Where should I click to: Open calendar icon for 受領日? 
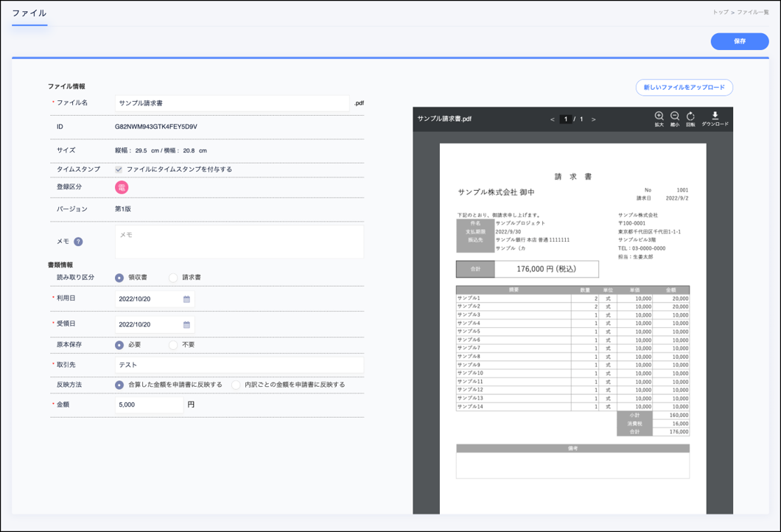click(x=186, y=324)
